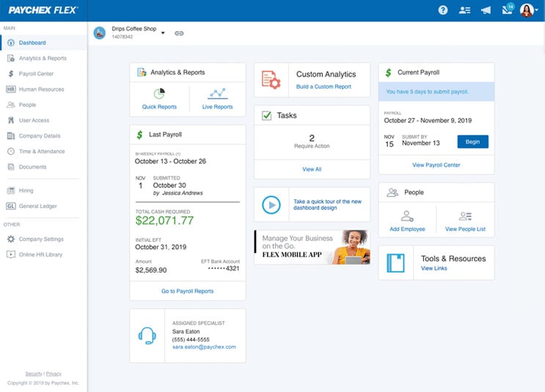Image resolution: width=545 pixels, height=392 pixels.
Task: Click the Tools & Resources book icon
Action: (x=395, y=263)
